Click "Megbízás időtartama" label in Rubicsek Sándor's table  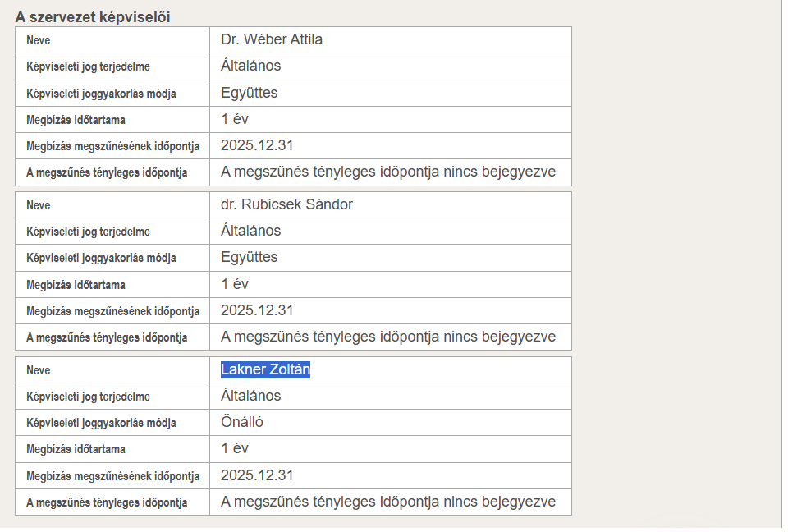pyautogui.click(x=76, y=285)
